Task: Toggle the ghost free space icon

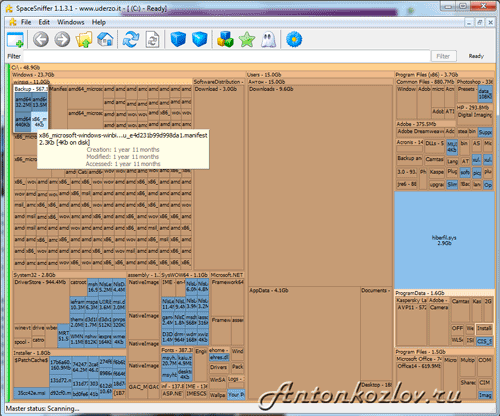Action: [x=268, y=40]
